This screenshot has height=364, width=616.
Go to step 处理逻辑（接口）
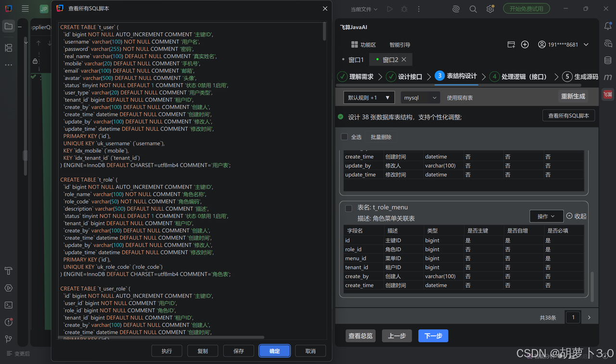(x=519, y=76)
